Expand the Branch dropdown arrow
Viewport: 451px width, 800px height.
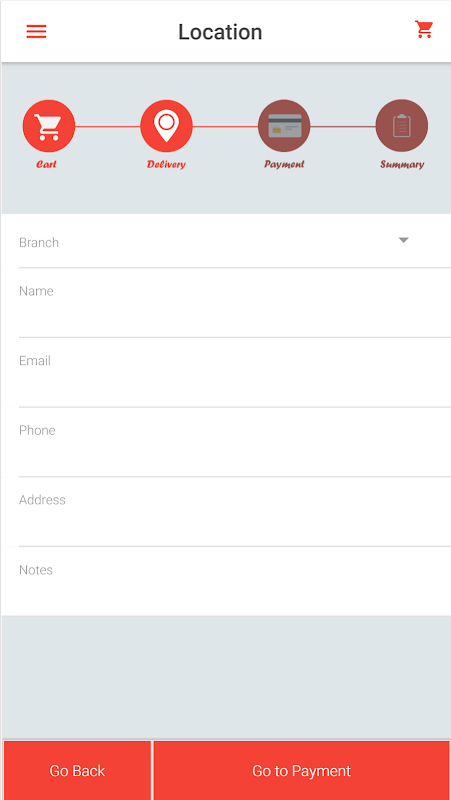(404, 240)
